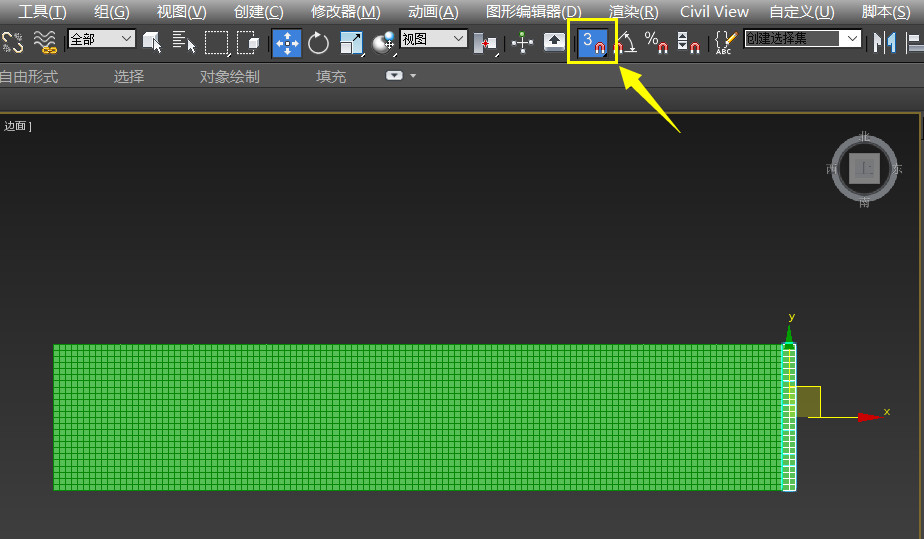Toggle the 3D Snaps button
Viewport: 924px width, 539px height.
[593, 42]
